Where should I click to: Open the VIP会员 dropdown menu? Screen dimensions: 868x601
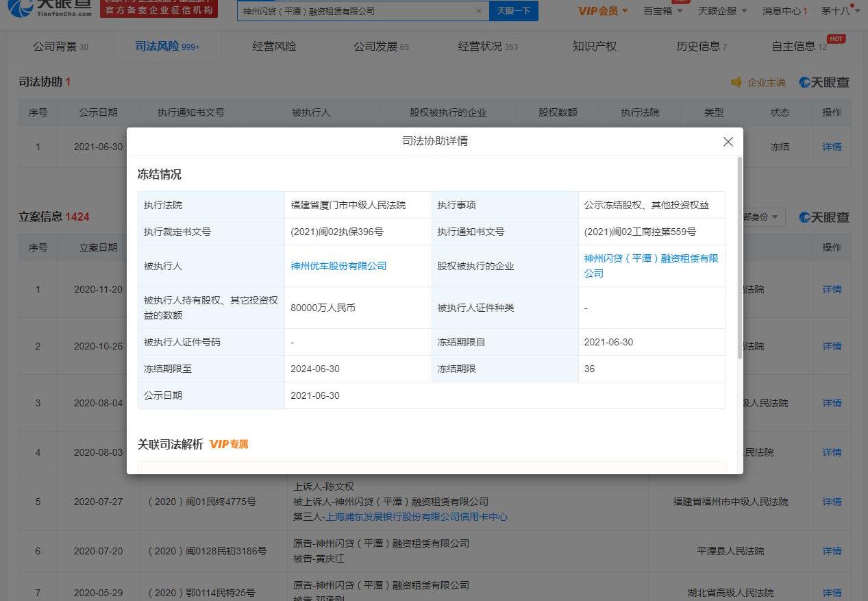click(x=603, y=11)
